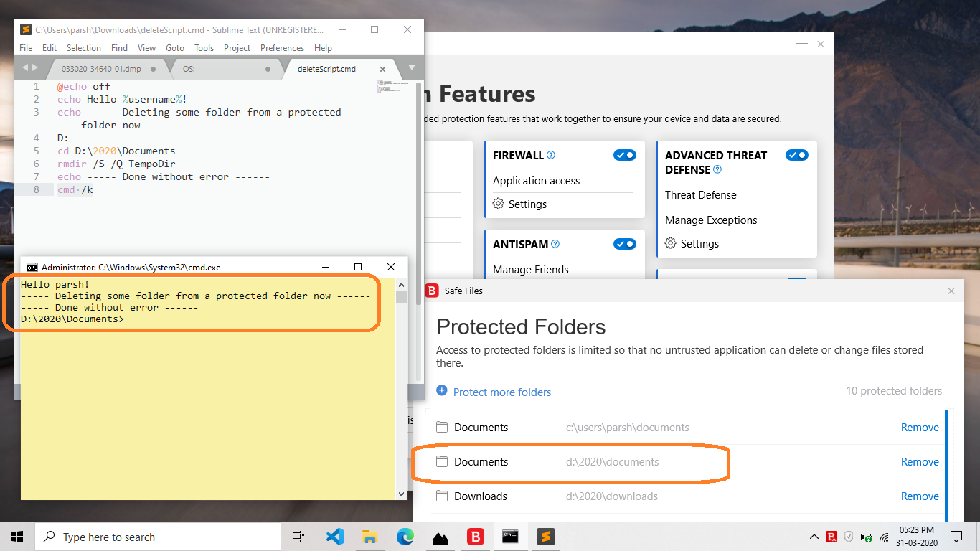Open Visual Studio Code from the taskbar
Screen dimensions: 980x551
(334, 537)
